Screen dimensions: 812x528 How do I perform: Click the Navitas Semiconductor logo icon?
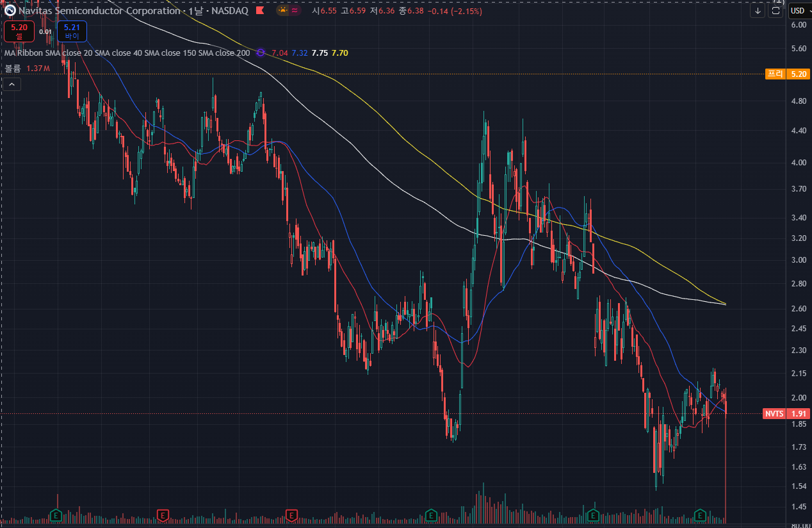coord(10,11)
